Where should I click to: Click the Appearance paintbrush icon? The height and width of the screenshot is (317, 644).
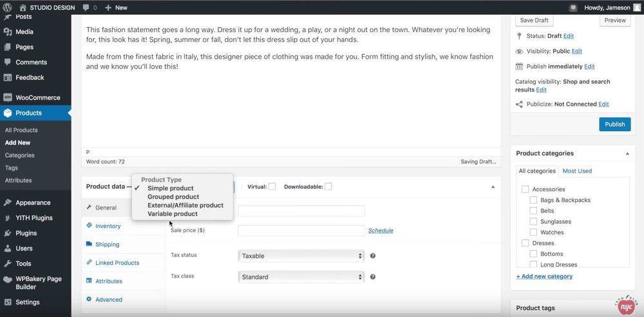click(x=8, y=202)
